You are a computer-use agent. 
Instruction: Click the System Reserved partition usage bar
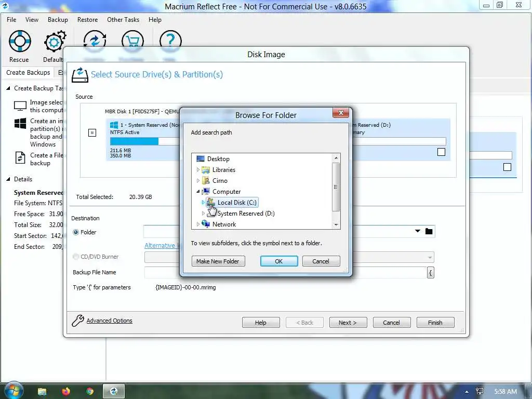coord(145,141)
